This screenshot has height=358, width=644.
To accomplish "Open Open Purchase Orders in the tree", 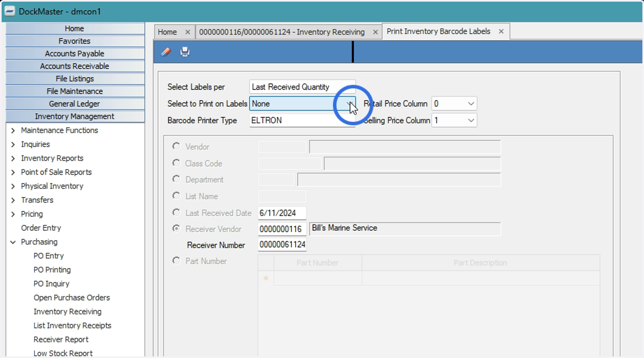I will pyautogui.click(x=71, y=297).
